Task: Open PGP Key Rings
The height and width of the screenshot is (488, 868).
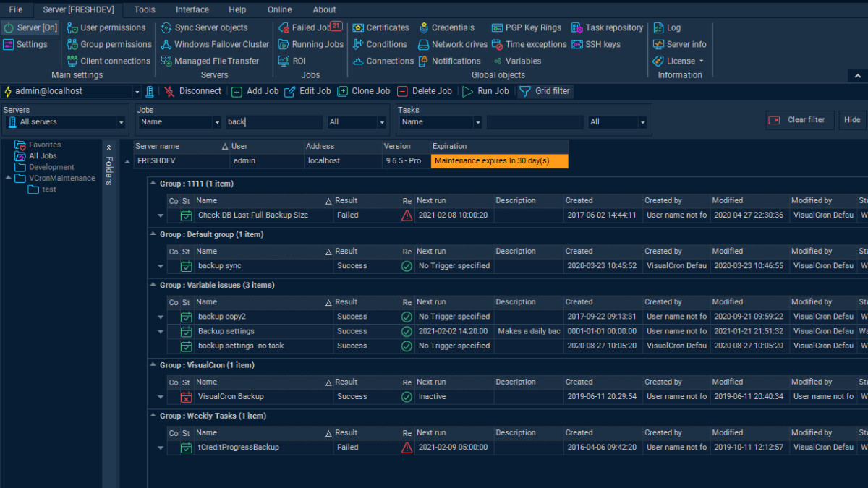Action: coord(526,27)
